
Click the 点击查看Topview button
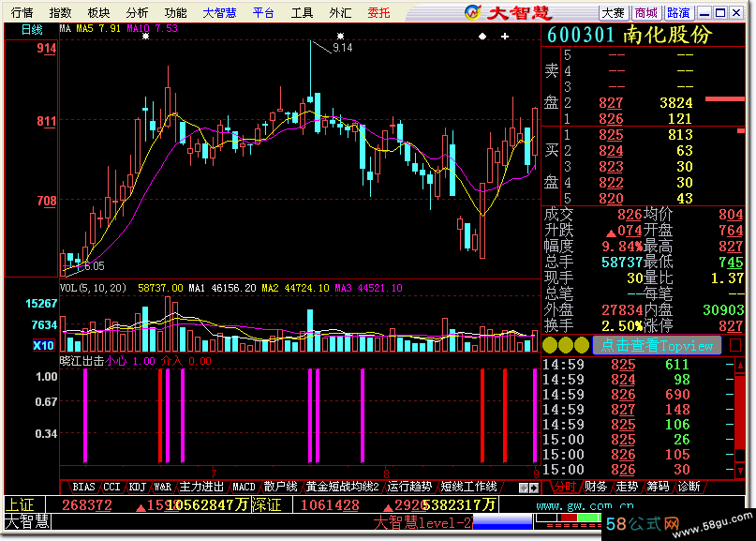pyautogui.click(x=657, y=345)
